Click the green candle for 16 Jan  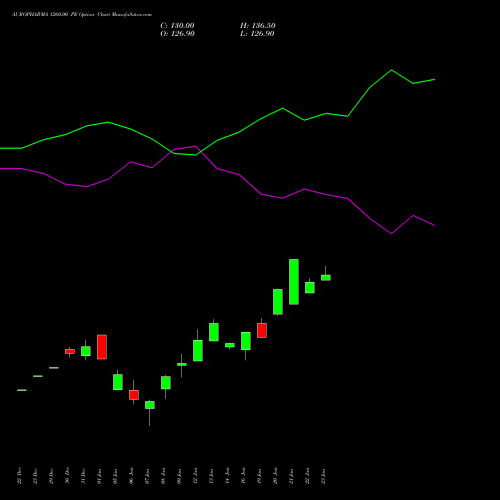coord(246,341)
